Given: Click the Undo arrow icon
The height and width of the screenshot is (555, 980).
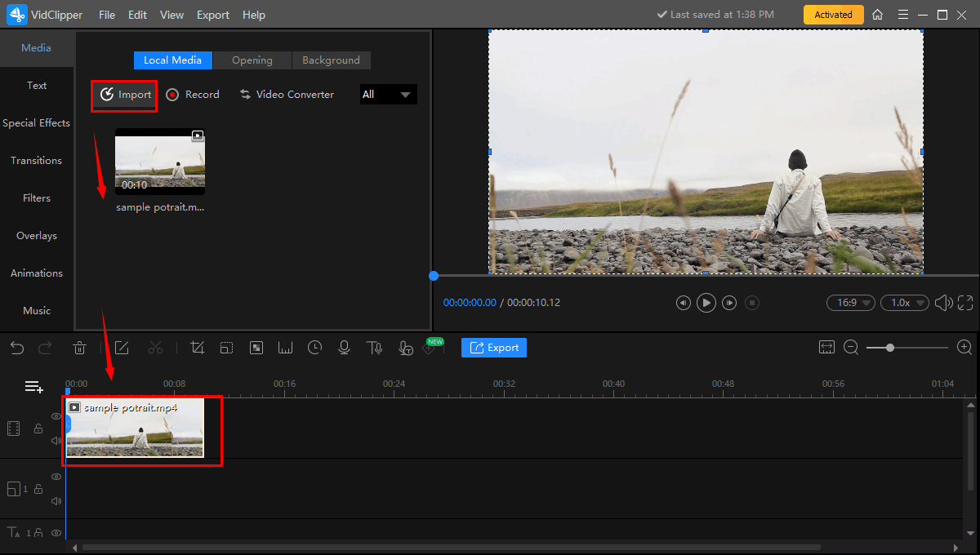Looking at the screenshot, I should [x=17, y=348].
